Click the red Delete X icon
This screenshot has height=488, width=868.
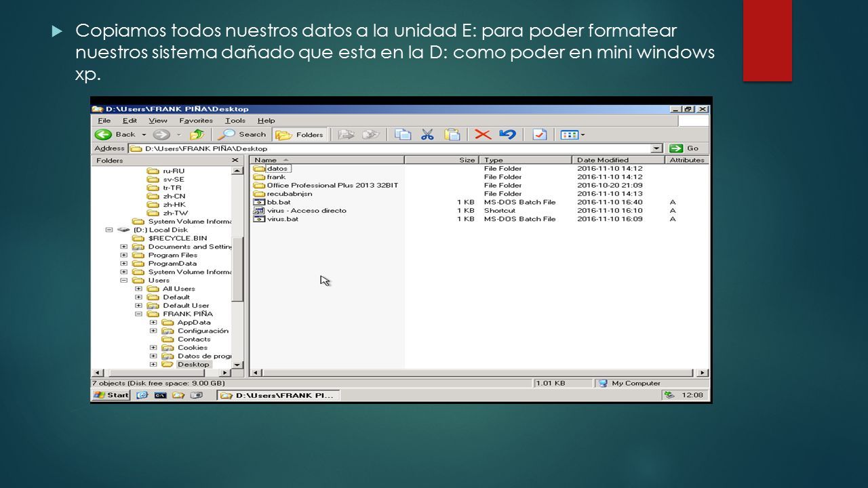(483, 134)
